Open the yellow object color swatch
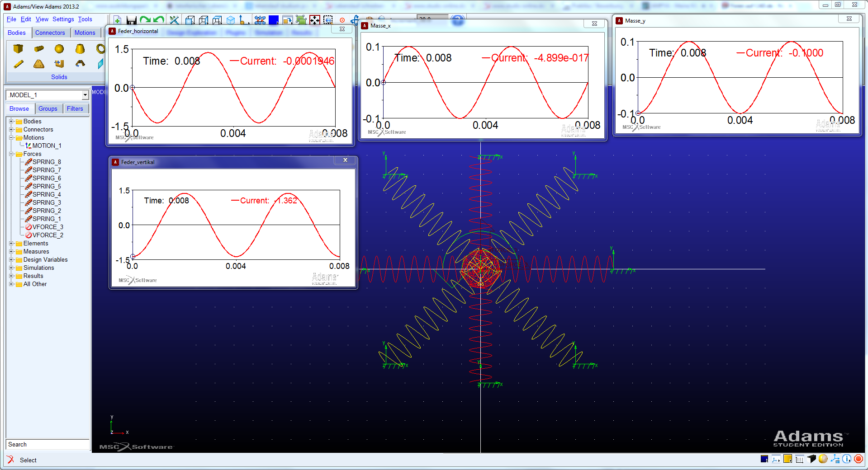Screen dimensions: 868x470 pos(788,459)
